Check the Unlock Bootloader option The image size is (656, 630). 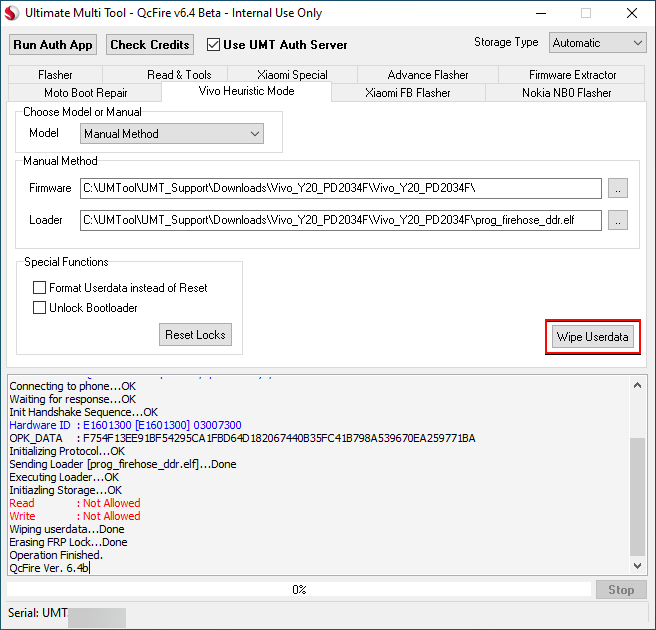tap(40, 308)
